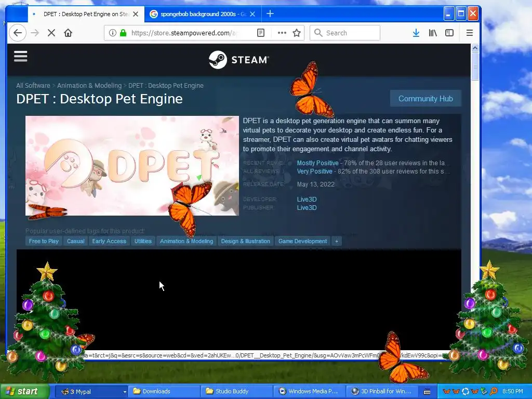
Task: Click DPET : Desktop Pet Engine breadcrumb
Action: click(x=166, y=86)
